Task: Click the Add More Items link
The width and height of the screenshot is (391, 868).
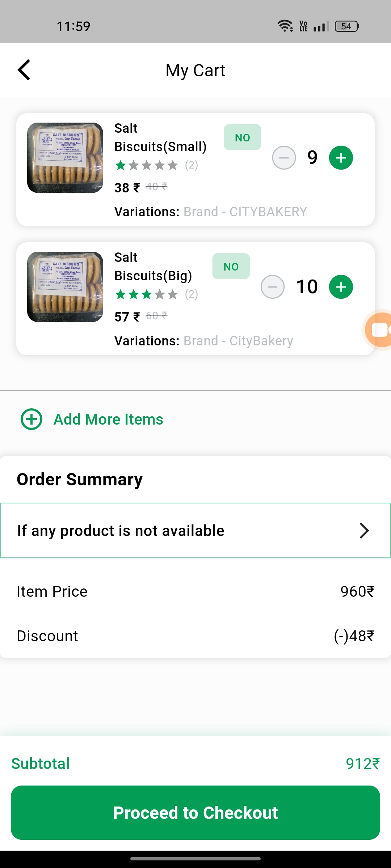Action: click(x=108, y=419)
